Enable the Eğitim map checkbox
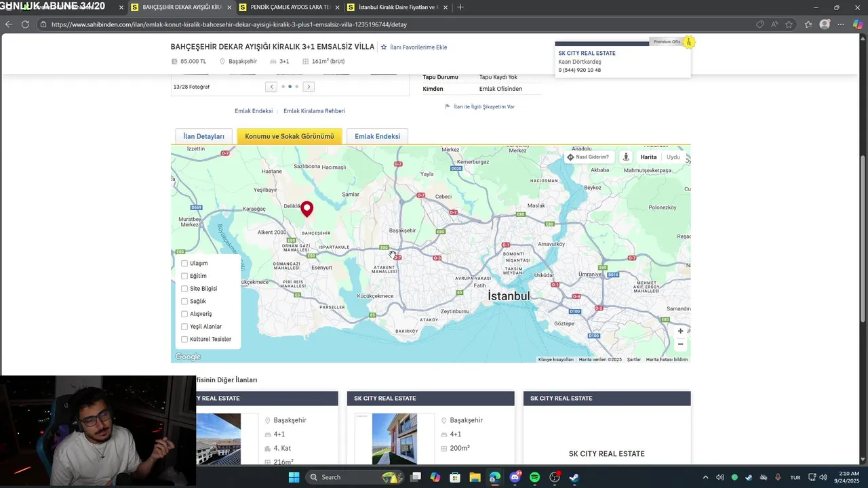This screenshot has width=868, height=488. (184, 276)
